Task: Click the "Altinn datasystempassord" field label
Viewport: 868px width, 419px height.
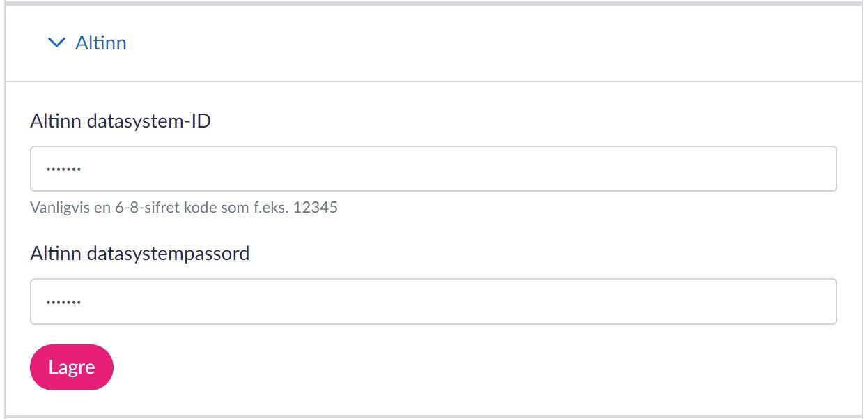Action: coord(139,253)
